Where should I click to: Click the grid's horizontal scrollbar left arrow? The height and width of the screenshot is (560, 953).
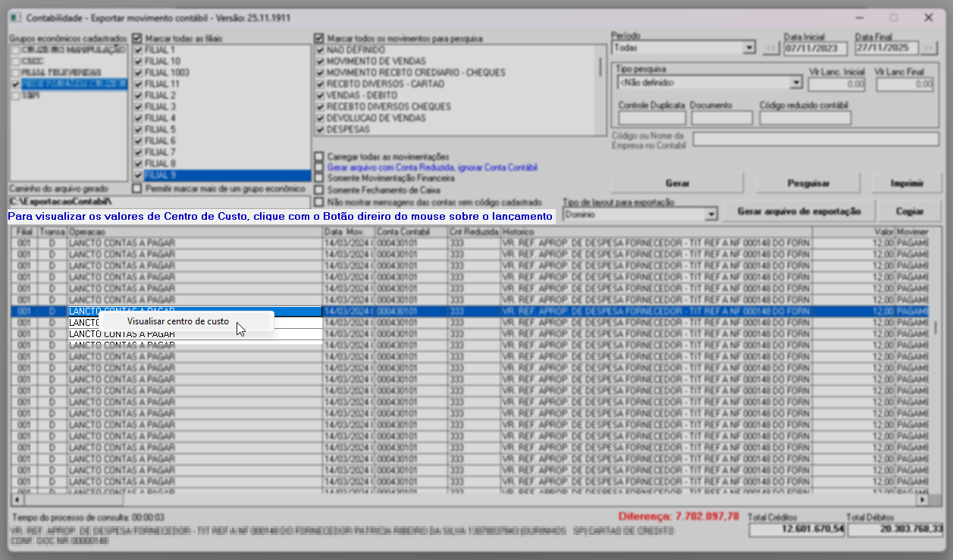tap(17, 499)
